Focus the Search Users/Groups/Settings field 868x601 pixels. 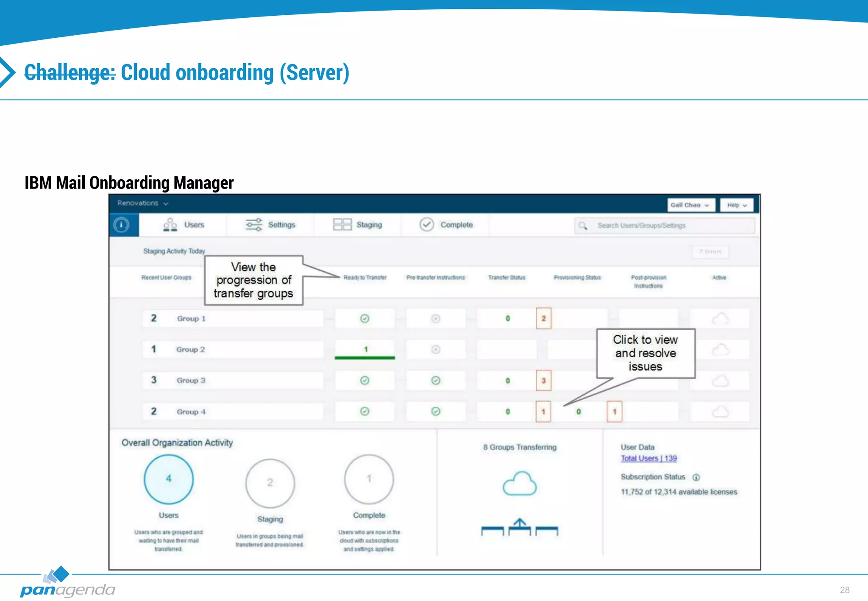pyautogui.click(x=665, y=225)
